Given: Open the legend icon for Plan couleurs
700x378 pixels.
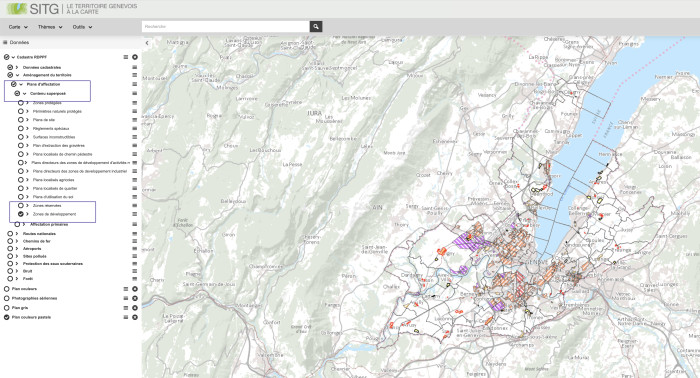Looking at the screenshot, I should [126, 289].
